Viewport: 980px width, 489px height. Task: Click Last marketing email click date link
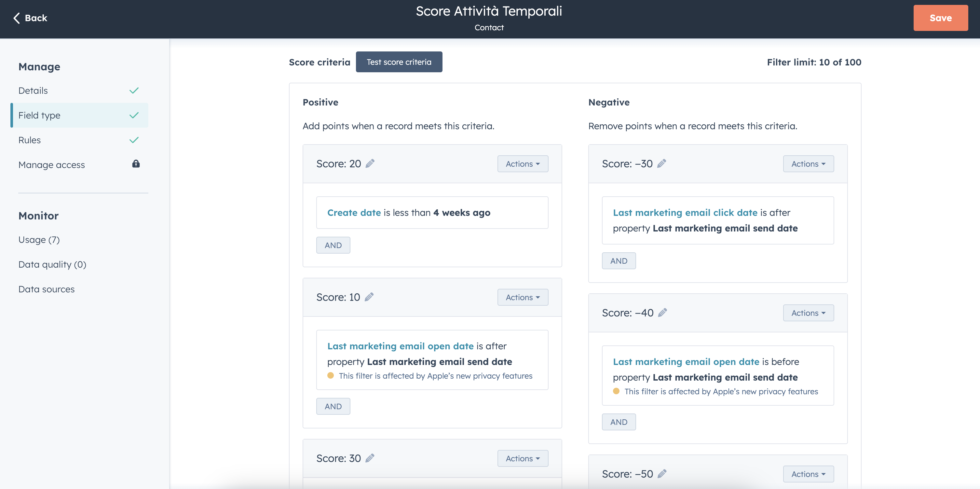click(685, 213)
